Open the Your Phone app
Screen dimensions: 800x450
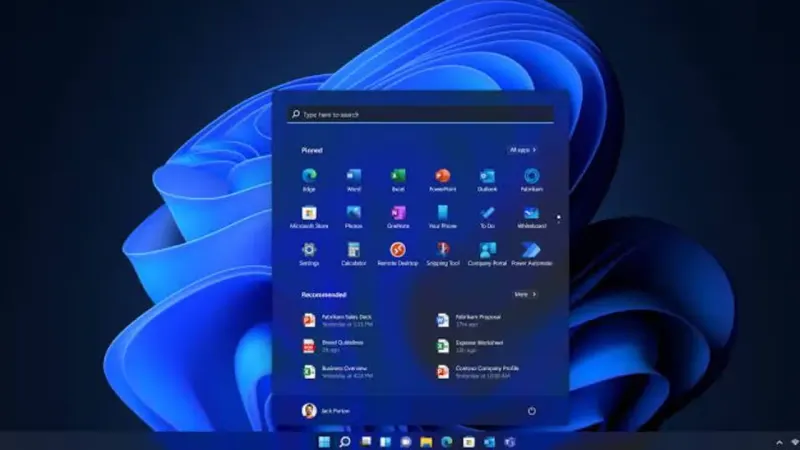point(442,217)
